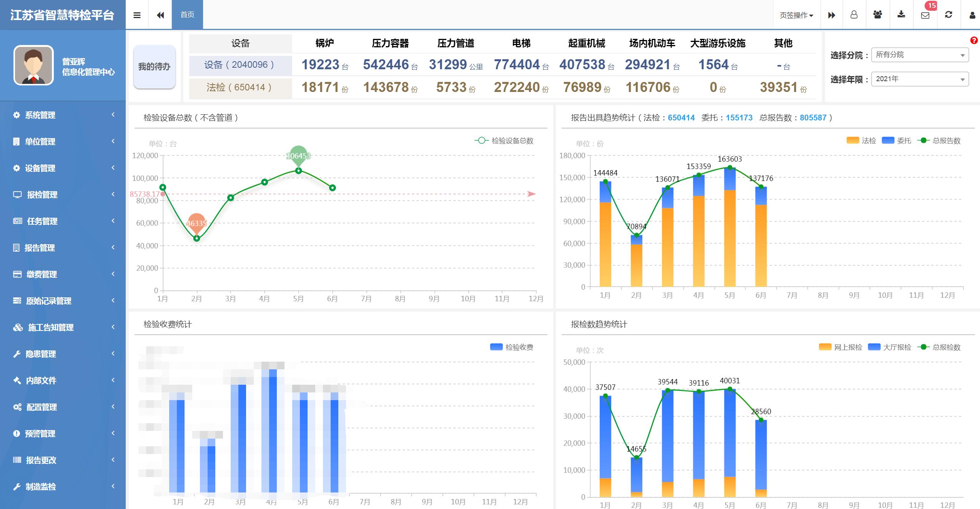Toggle the 网上报检 legend series

(840, 347)
